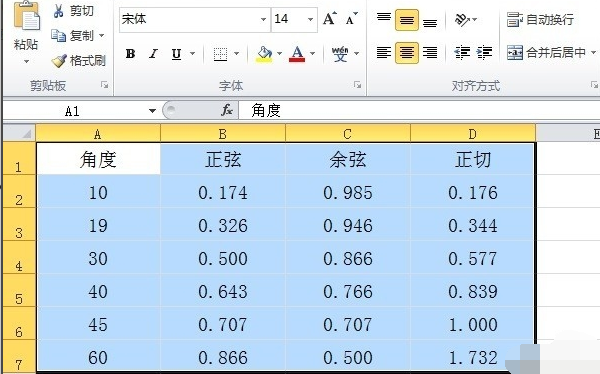Toggle underline formatting
Screen dimensions: 600x374
pos(176,54)
